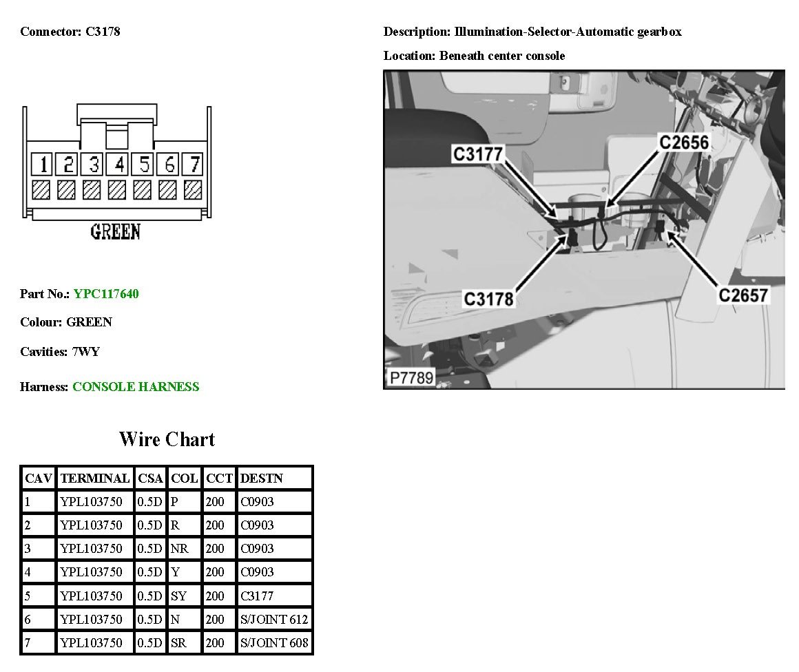The image size is (799, 672).
Task: Click the NR colour cell in row 3
Action: coord(178,549)
